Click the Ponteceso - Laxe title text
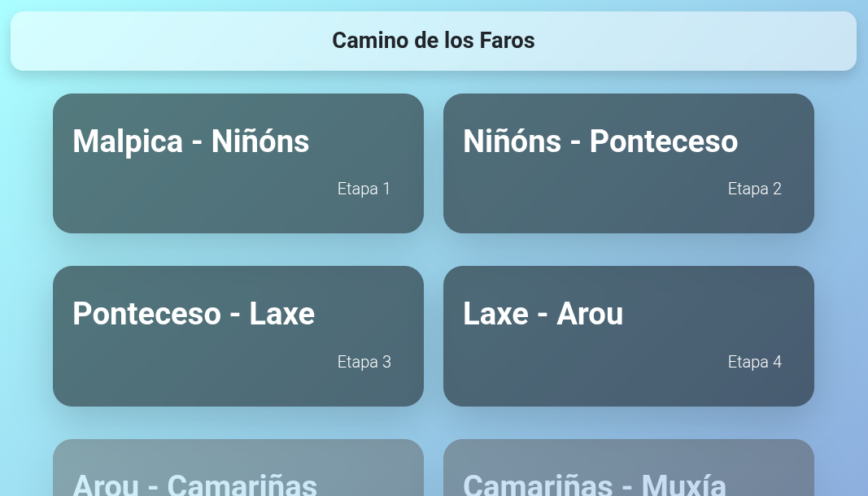868x496 pixels. click(x=194, y=314)
